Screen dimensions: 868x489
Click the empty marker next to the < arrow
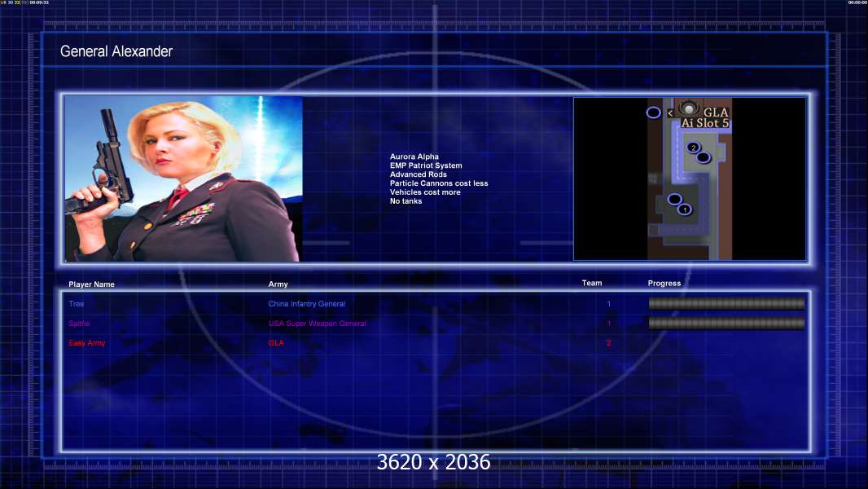pyautogui.click(x=653, y=112)
